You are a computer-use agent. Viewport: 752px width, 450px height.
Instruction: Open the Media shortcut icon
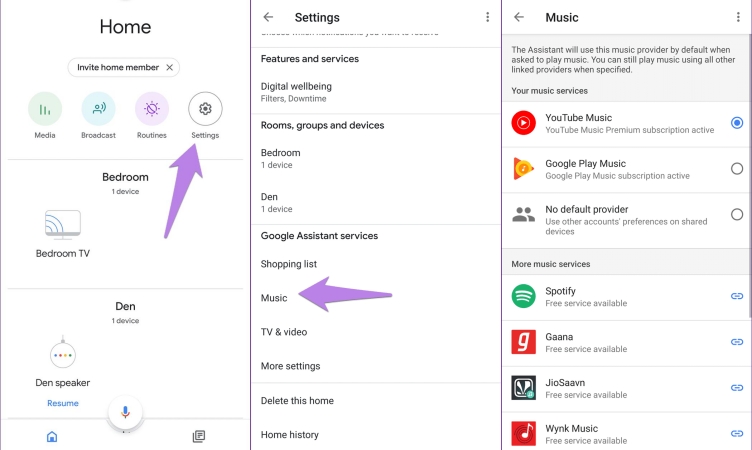coord(45,109)
